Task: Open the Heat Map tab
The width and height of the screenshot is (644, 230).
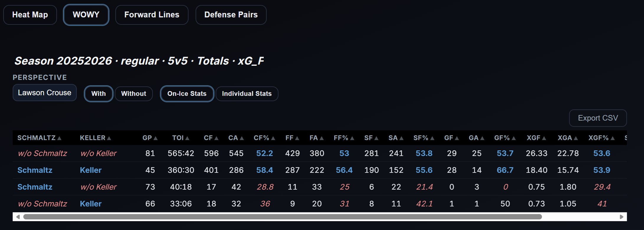Action: 30,15
